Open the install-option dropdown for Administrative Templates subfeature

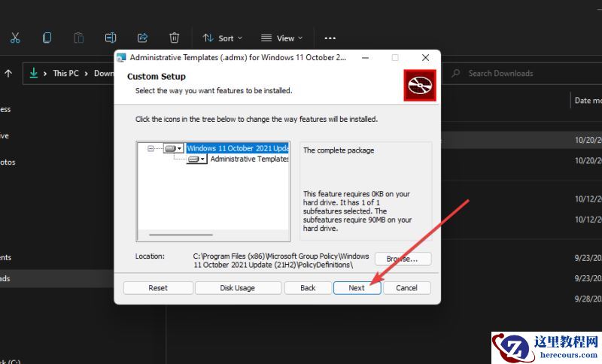tap(197, 159)
